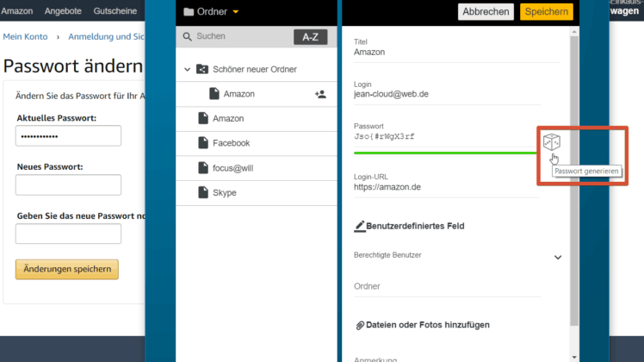Viewport: 644px width, 362px height.
Task: Open the Ordner header dropdown arrow
Action: 236,12
